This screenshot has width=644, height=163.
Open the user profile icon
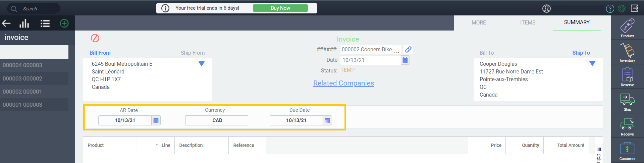(546, 9)
